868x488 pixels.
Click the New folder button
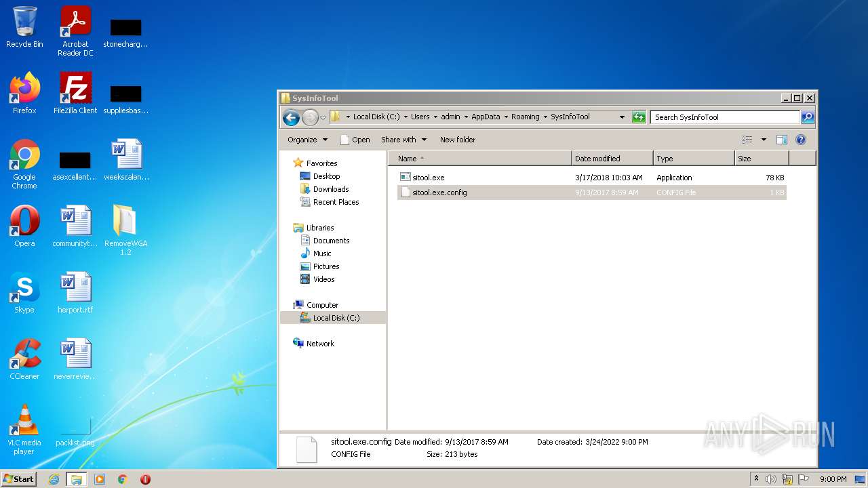click(458, 140)
